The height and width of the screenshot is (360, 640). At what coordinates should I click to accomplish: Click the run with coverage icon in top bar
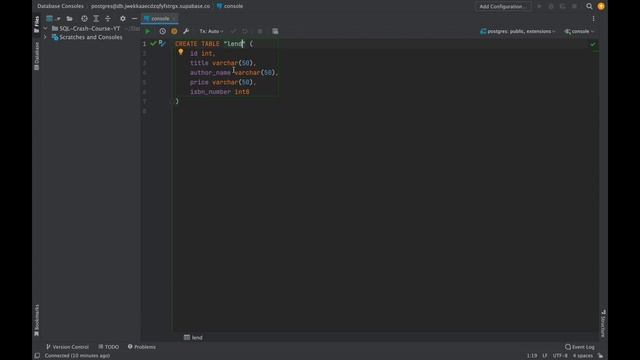click(563, 6)
